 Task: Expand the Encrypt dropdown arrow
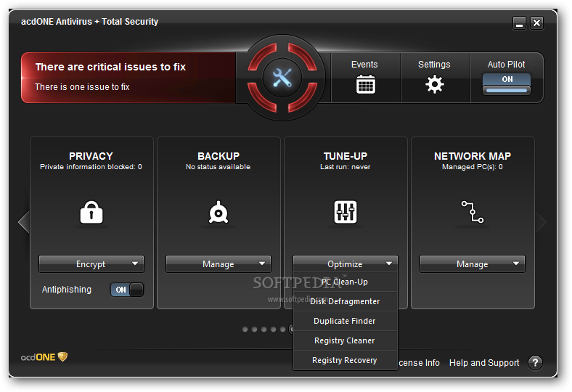point(135,264)
